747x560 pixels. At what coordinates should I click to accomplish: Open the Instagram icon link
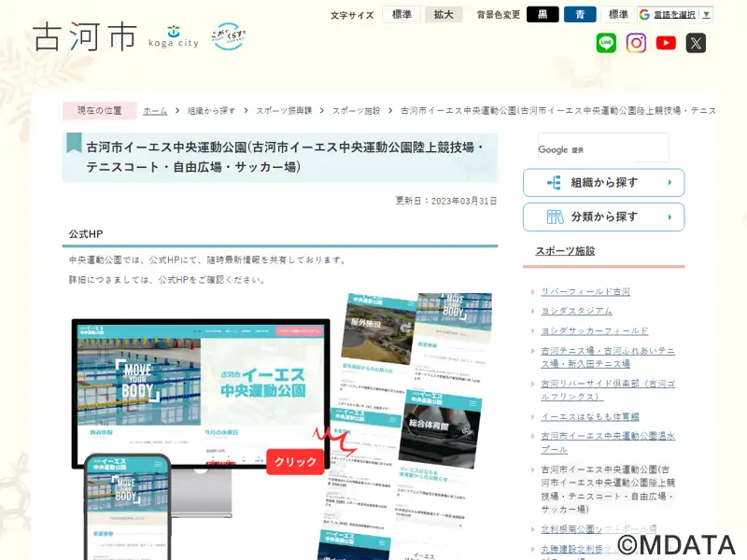click(x=636, y=43)
